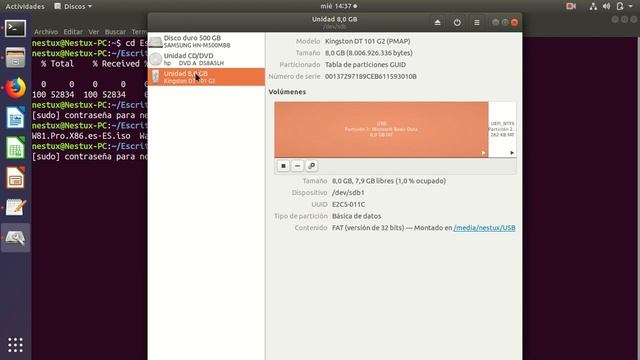Open power status icon in top bar
The height and width of the screenshot is (360, 640).
point(620,6)
